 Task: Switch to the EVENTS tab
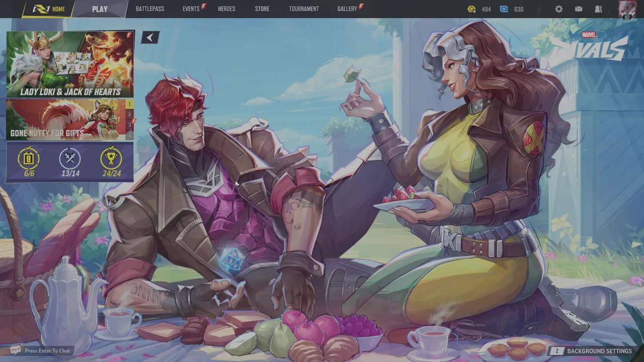[191, 9]
